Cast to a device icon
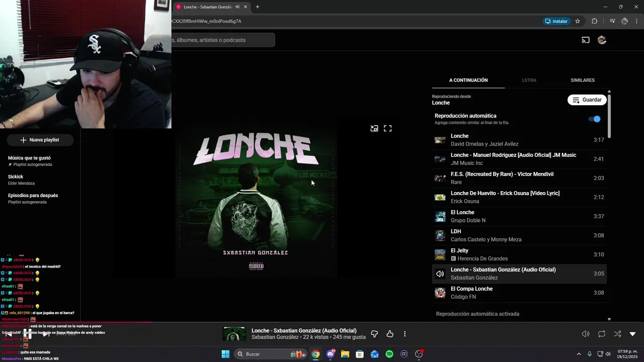 click(x=586, y=40)
